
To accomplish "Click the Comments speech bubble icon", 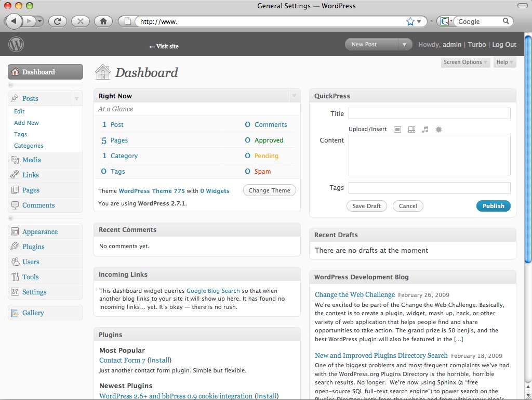I will point(15,205).
